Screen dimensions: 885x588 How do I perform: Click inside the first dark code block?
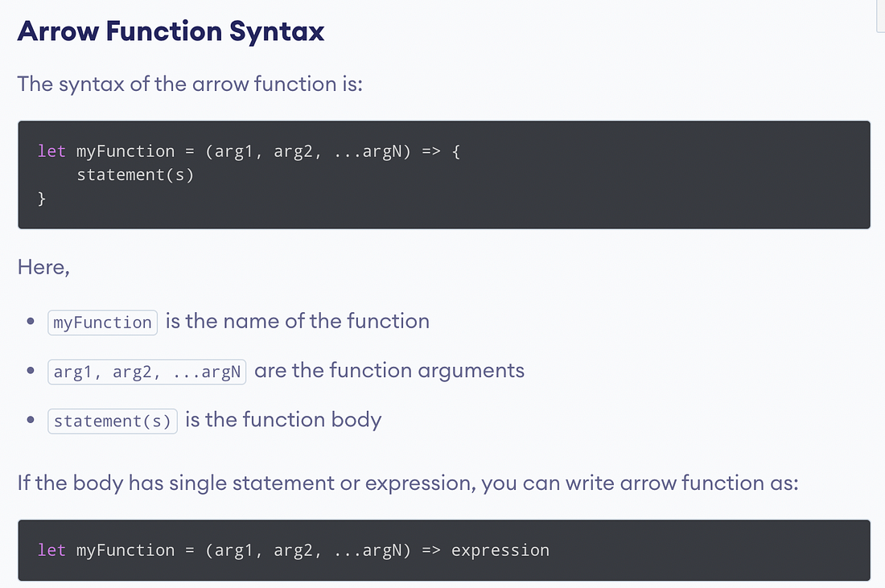442,173
